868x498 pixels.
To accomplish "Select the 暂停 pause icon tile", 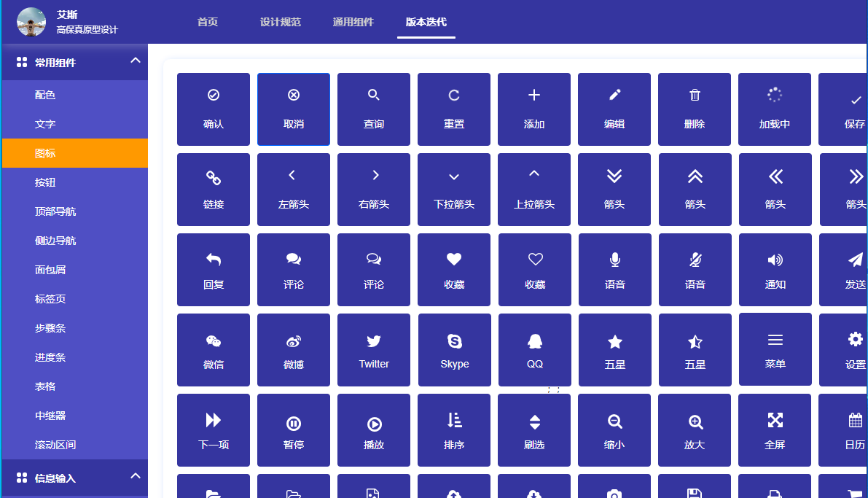I will click(294, 430).
